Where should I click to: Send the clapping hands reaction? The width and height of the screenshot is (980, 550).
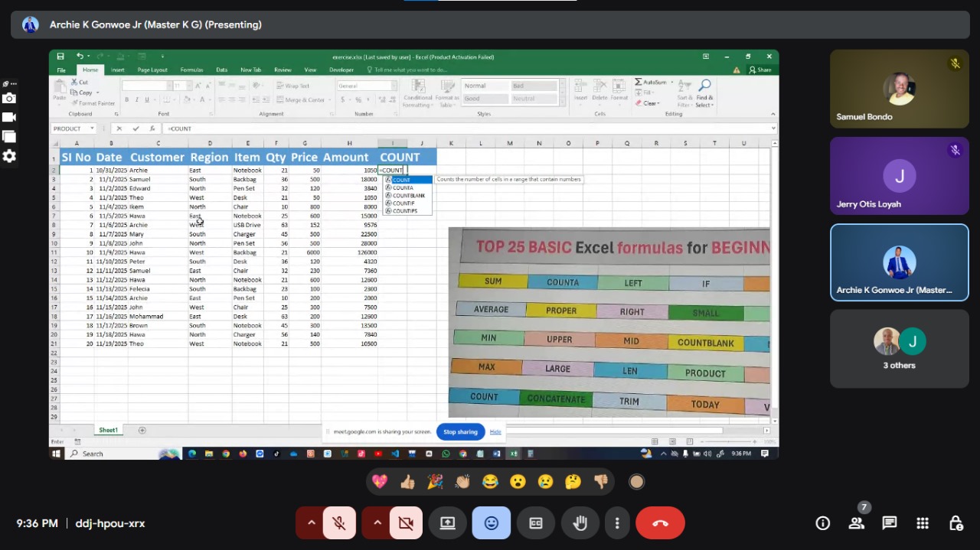[x=462, y=482]
